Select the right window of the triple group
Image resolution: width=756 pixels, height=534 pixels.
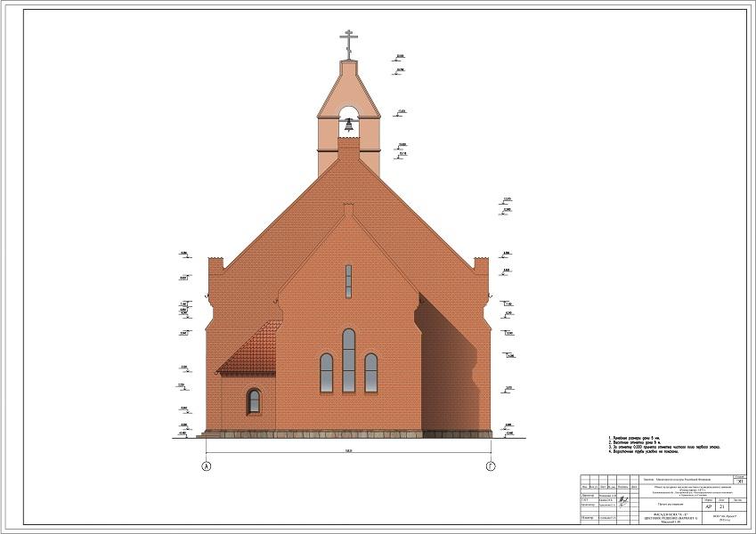click(370, 372)
